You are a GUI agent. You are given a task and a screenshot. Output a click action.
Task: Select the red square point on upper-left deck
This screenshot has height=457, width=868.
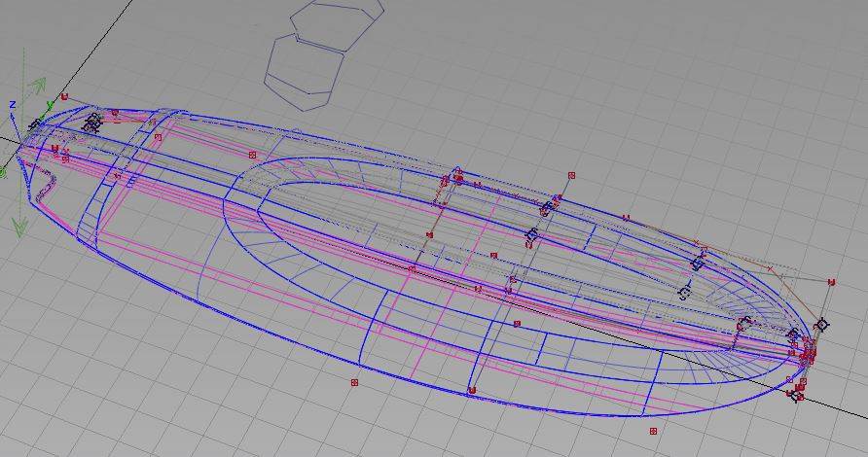tap(252, 155)
